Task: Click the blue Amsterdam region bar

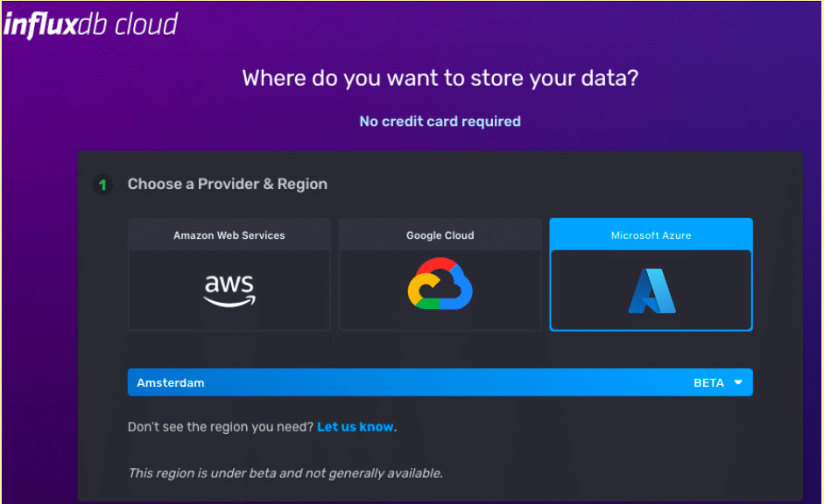Action: point(440,382)
